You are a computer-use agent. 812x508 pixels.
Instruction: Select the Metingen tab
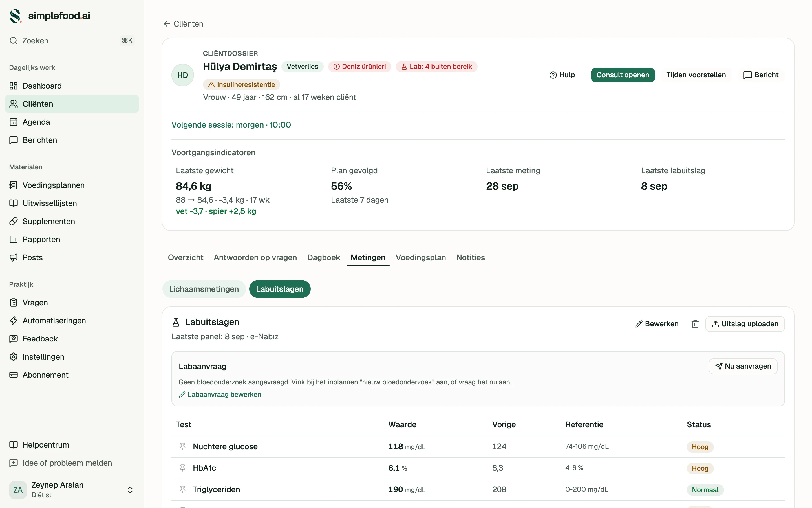click(368, 258)
